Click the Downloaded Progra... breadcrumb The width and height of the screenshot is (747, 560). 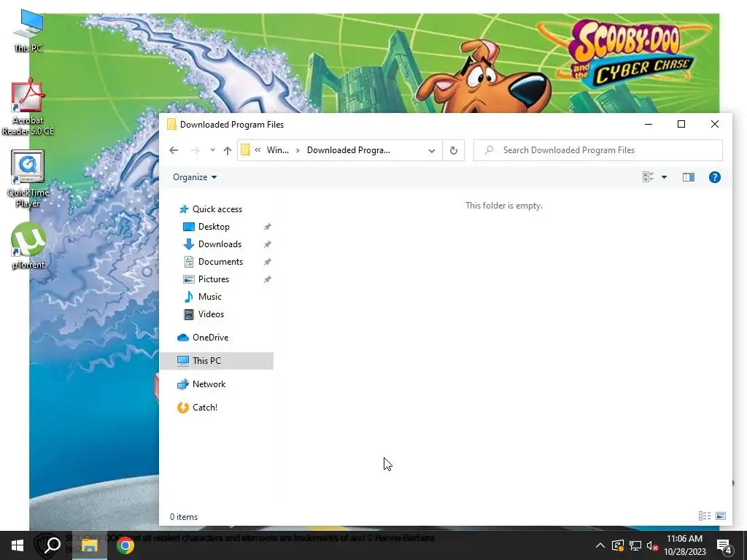pyautogui.click(x=348, y=150)
